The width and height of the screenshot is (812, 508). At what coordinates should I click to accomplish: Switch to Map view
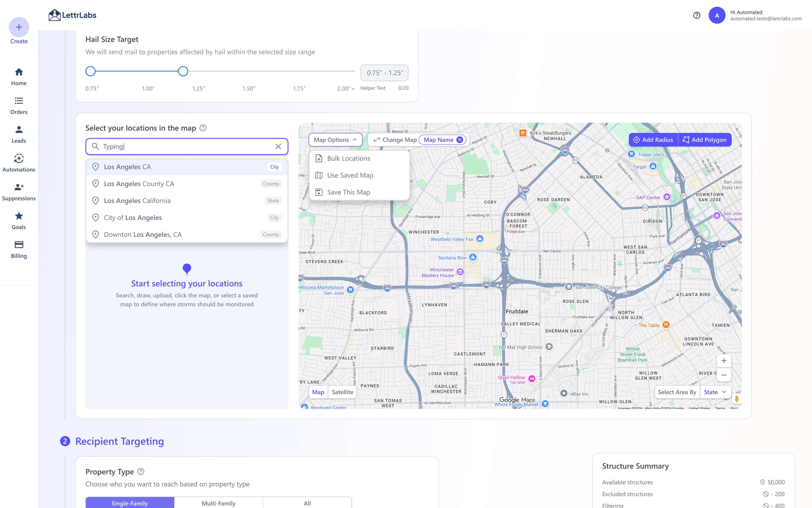click(x=318, y=392)
